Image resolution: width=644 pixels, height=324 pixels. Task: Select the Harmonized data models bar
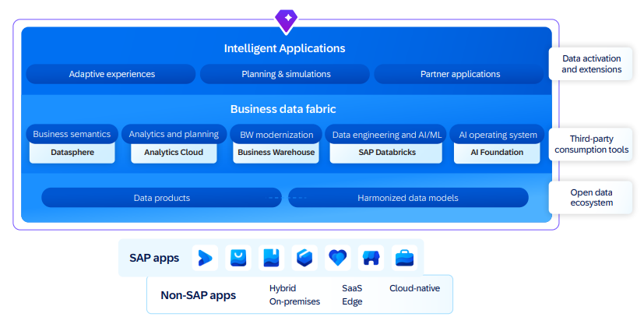[x=408, y=198]
